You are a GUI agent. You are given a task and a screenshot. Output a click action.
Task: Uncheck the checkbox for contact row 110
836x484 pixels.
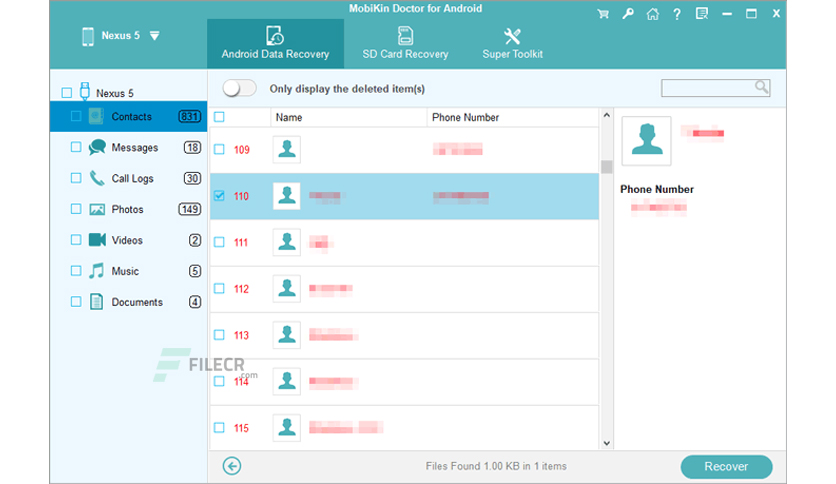click(219, 196)
